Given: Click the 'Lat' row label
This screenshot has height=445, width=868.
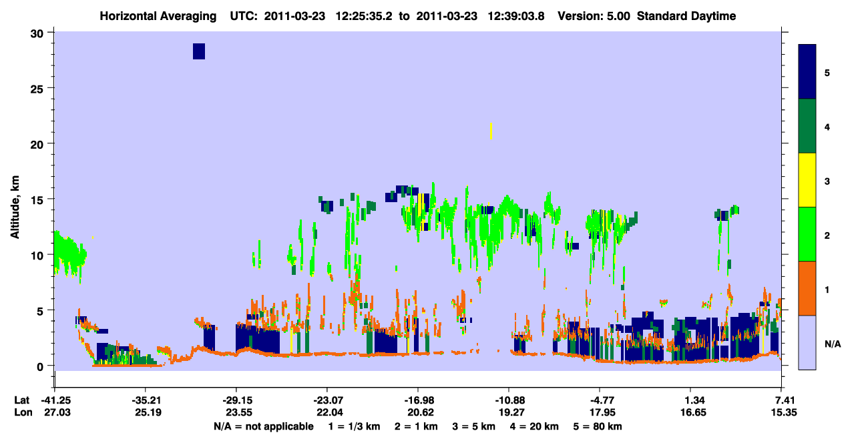Looking at the screenshot, I should tap(21, 400).
